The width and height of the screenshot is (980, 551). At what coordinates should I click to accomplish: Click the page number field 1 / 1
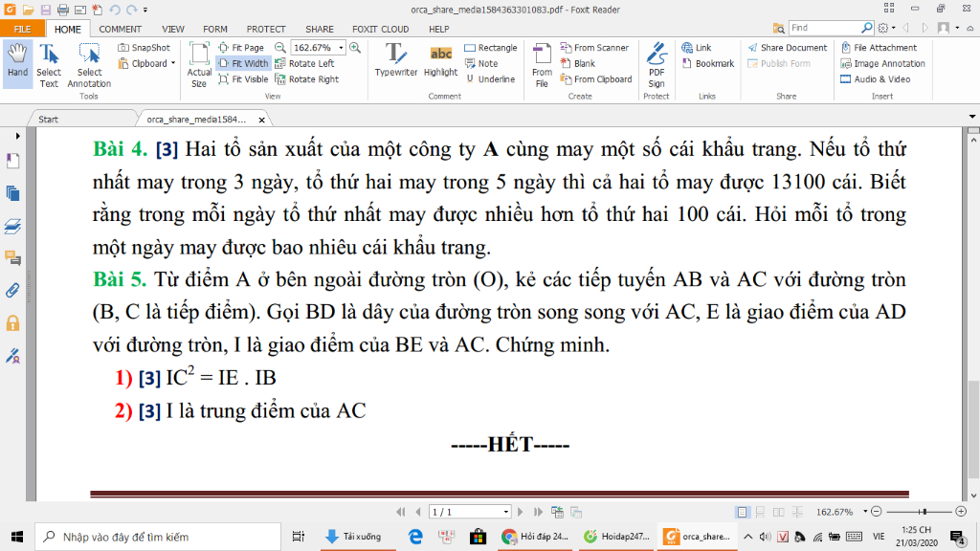(x=465, y=512)
